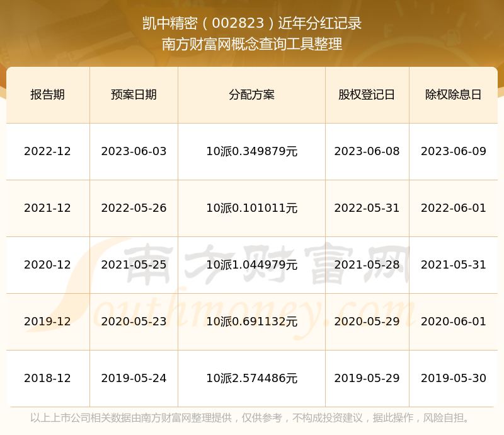Click the plan cell 10派2.574486元
Image resolution: width=504 pixels, height=435 pixels.
click(251, 378)
